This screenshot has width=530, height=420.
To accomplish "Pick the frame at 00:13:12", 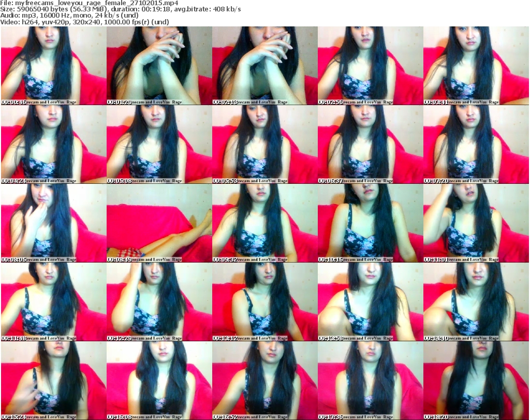I will [x=264, y=302].
